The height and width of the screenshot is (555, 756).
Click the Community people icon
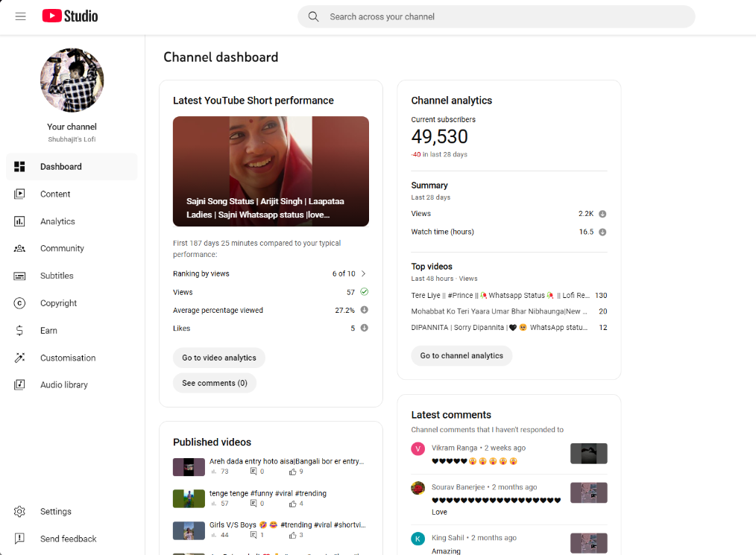[x=19, y=249]
